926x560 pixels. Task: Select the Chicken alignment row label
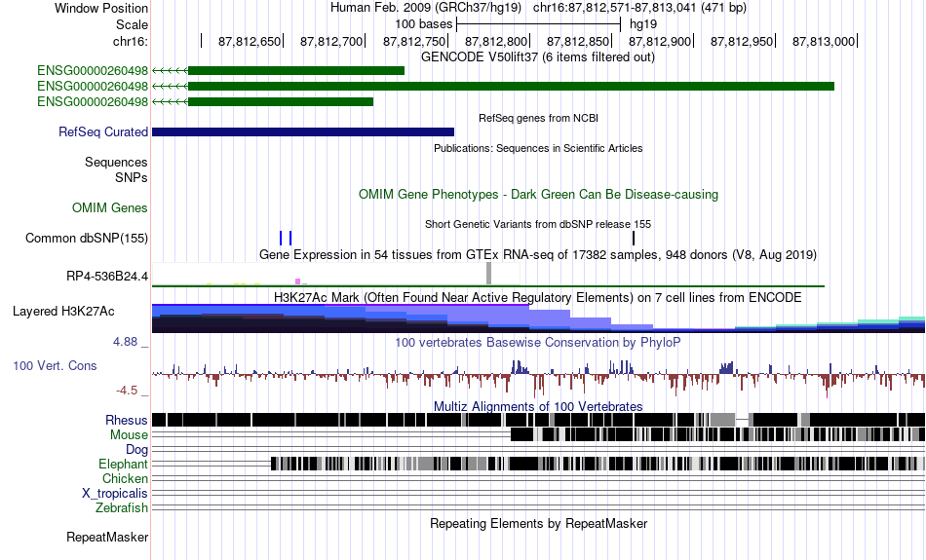pyautogui.click(x=125, y=478)
